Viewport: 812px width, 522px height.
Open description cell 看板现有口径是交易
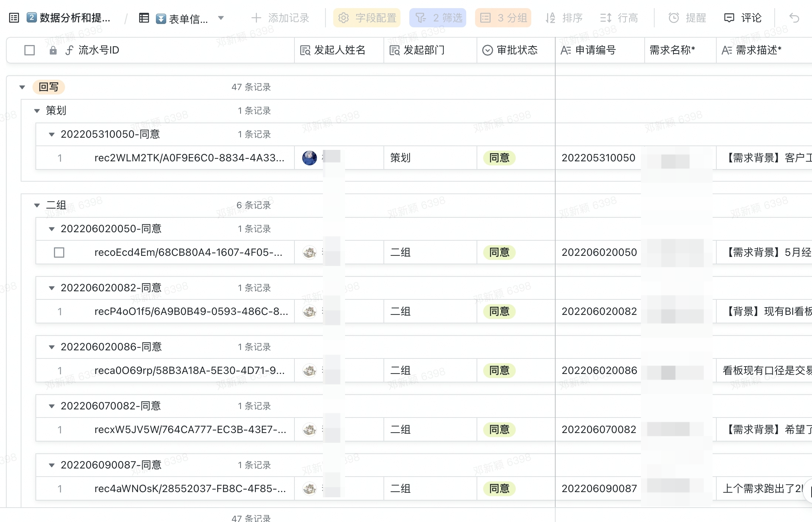pos(764,371)
